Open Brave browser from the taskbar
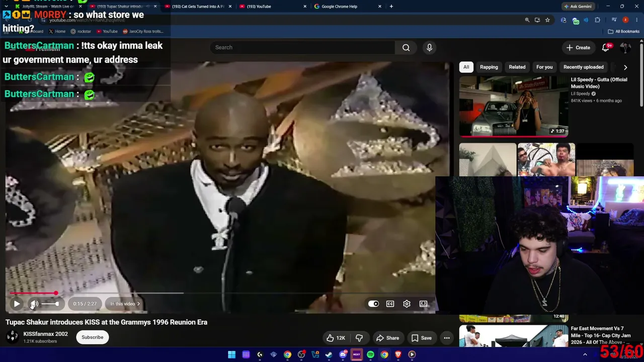 pyautogui.click(x=398, y=354)
